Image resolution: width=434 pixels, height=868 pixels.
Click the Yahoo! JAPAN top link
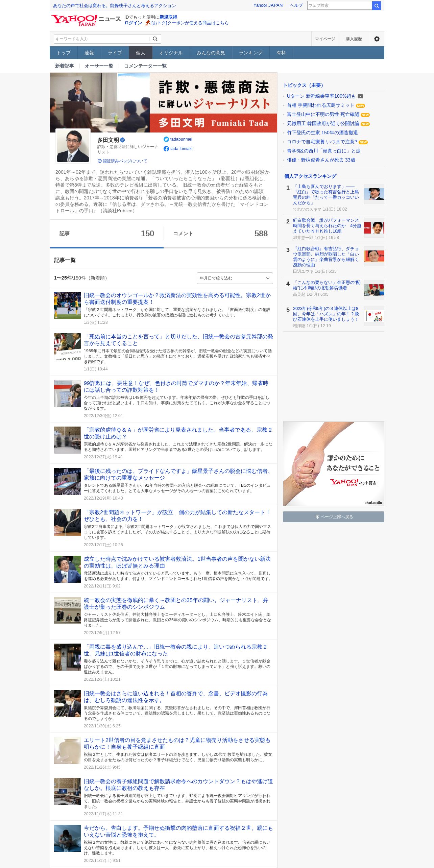click(x=268, y=5)
